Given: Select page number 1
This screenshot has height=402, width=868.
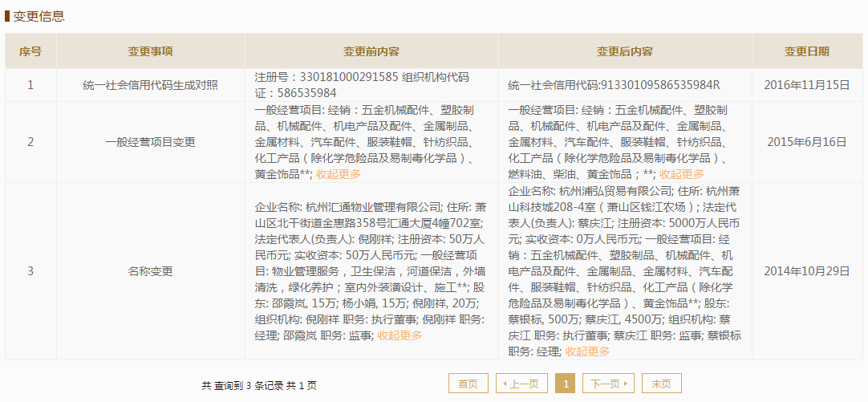Looking at the screenshot, I should point(566,384).
